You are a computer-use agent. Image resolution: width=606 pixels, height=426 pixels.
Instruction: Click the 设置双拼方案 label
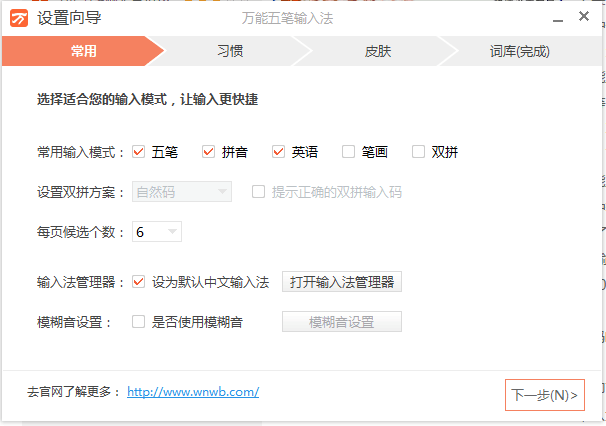pos(80,192)
